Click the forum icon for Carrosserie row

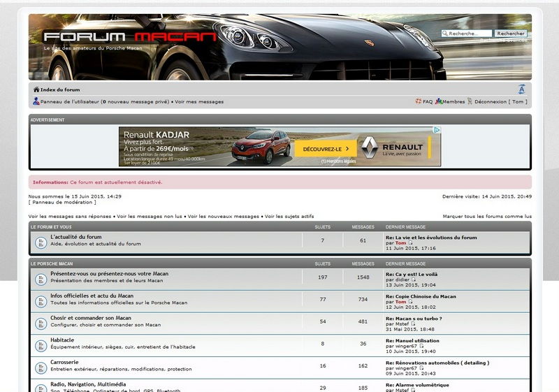tap(41, 368)
